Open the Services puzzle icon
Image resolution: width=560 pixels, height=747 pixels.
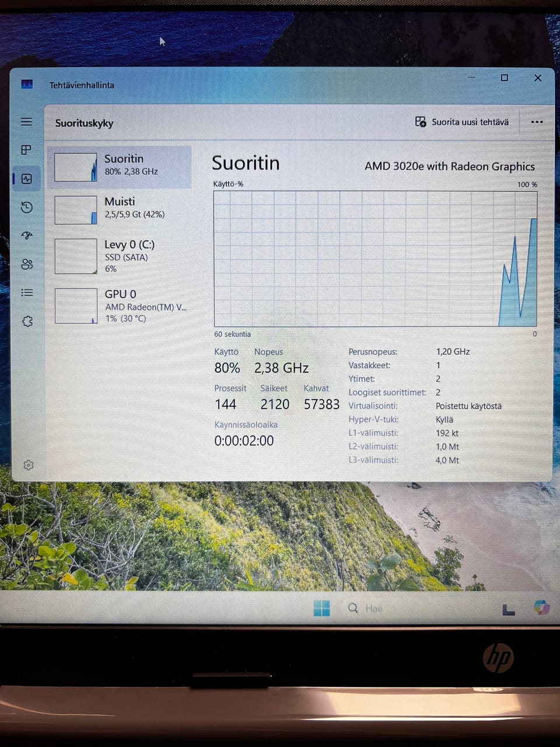[27, 321]
